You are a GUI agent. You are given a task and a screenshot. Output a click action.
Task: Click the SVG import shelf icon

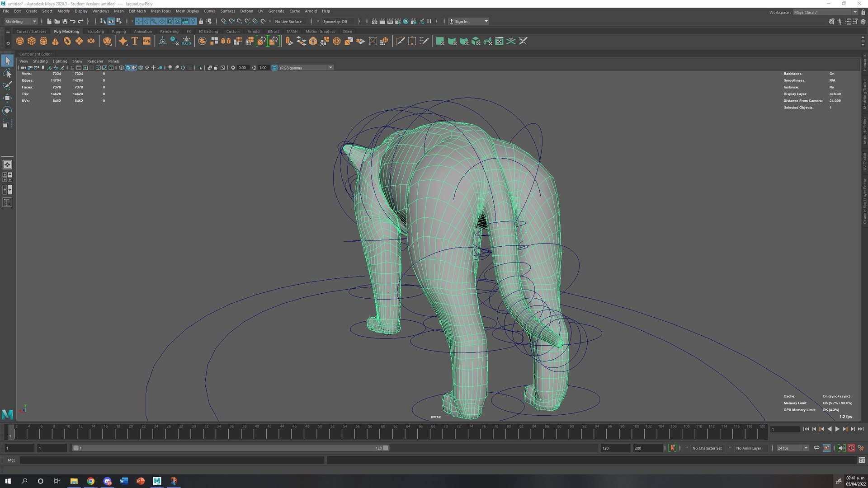click(146, 41)
